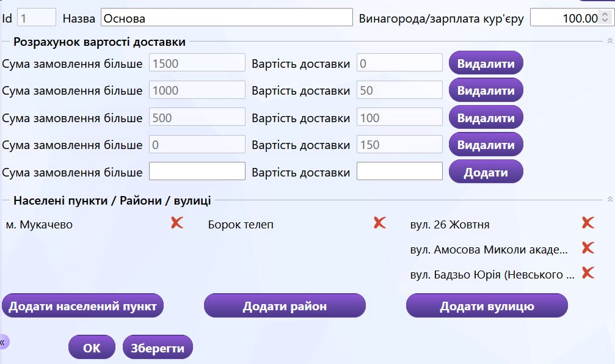615x364 pixels.
Task: Open side panel with « chevron
Action: pos(3,342)
